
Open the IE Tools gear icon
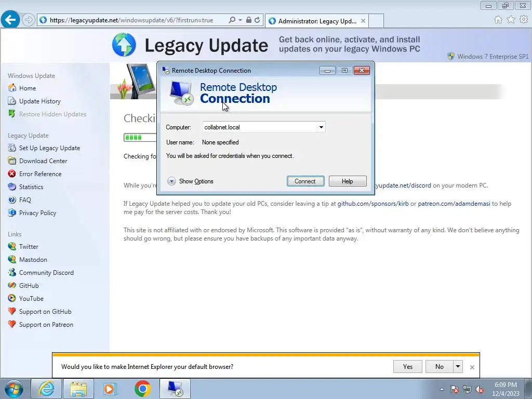point(524,20)
